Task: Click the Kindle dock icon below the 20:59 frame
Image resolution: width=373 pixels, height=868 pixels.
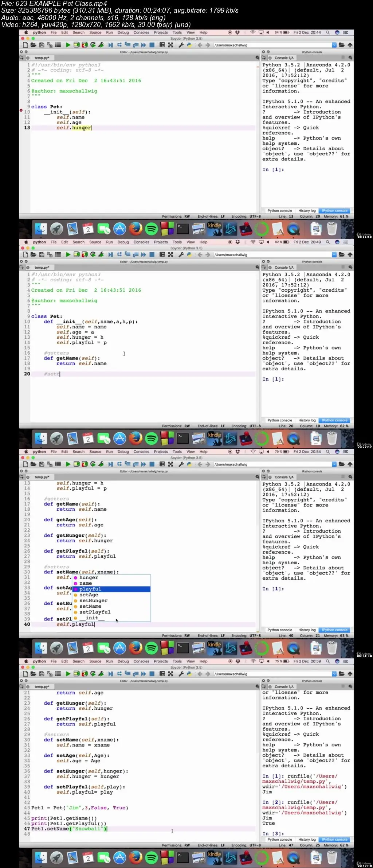Action: pyautogui.click(x=214, y=858)
